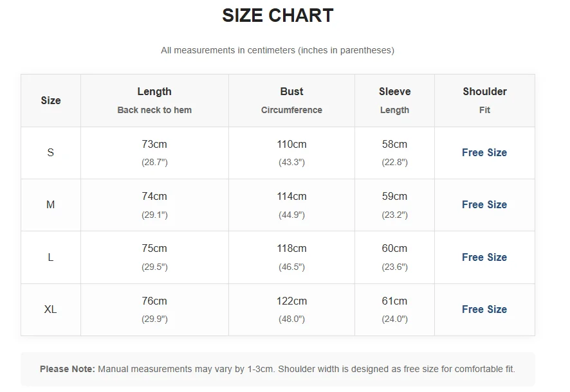This screenshot has width=570, height=392.
Task: Click the Bust column header
Action: click(x=291, y=92)
